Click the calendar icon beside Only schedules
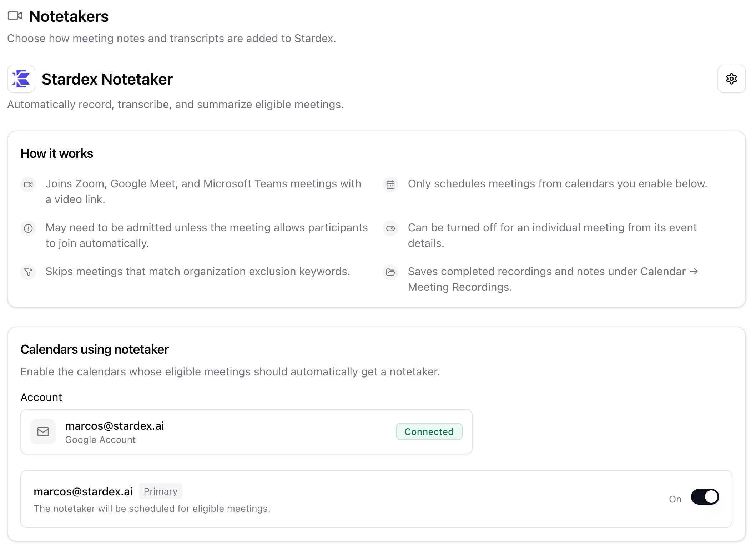Image resolution: width=756 pixels, height=551 pixels. click(390, 184)
